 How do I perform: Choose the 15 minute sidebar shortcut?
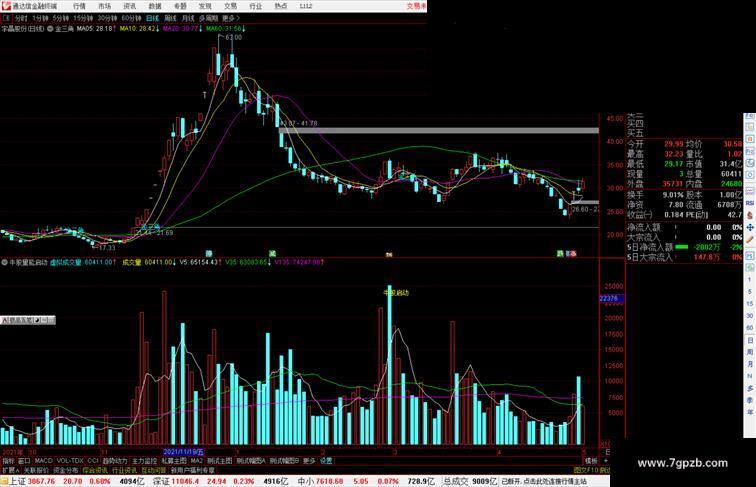point(750,304)
